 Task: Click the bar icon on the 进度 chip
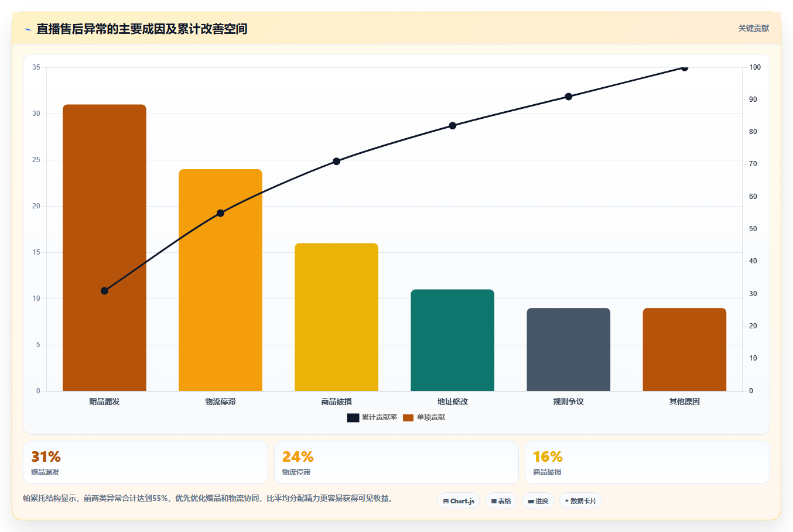(x=531, y=502)
